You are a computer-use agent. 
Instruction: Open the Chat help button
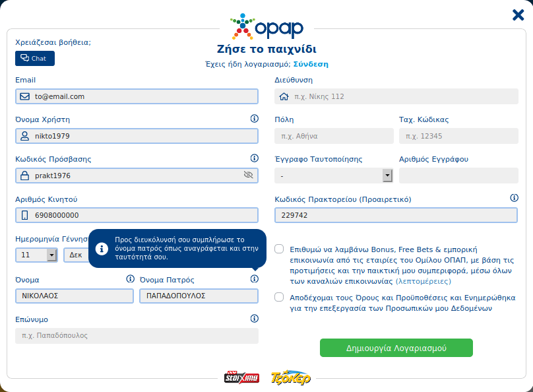(x=35, y=59)
